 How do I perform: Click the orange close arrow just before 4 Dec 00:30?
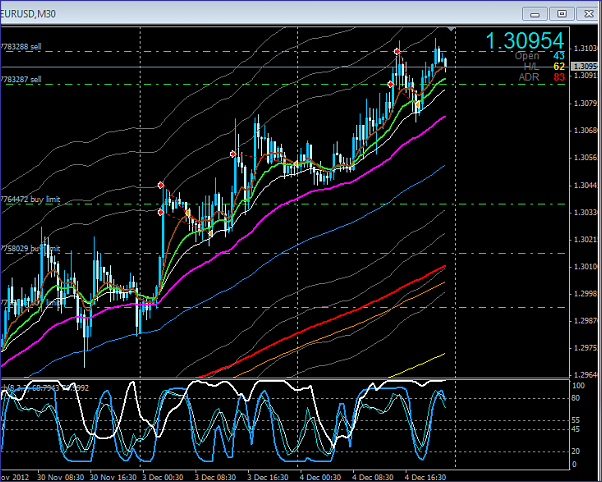296,164
